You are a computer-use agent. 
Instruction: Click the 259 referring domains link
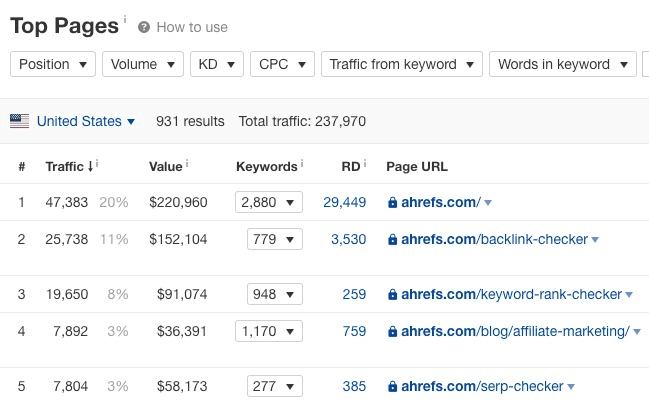tap(354, 294)
